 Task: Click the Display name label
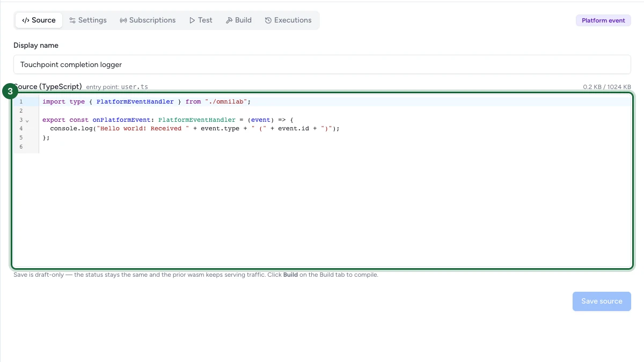click(x=36, y=46)
